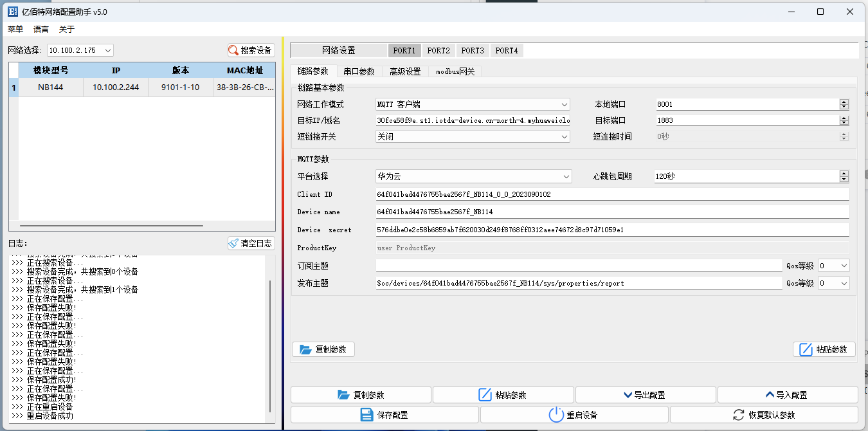Select the 串口参数 serial parameters tab
Screen dimensions: 868x431
(x=359, y=71)
